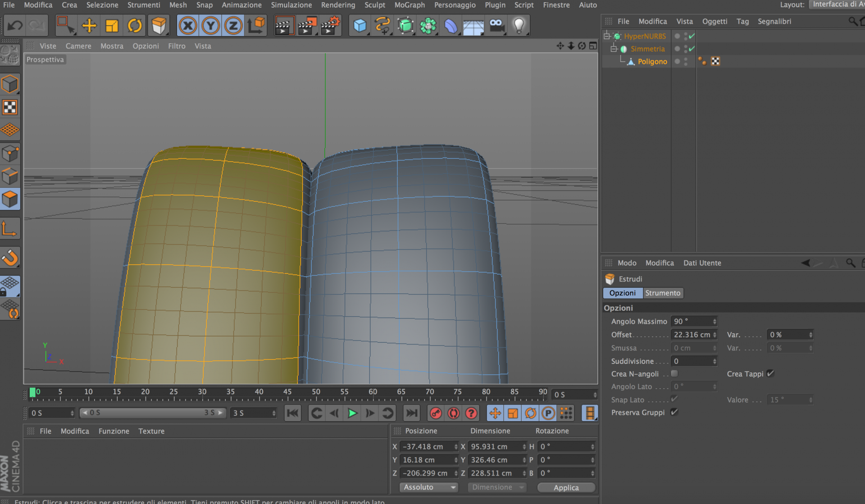Image resolution: width=865 pixels, height=504 pixels.
Task: Open Object Manager Oggetti menu
Action: 715,21
